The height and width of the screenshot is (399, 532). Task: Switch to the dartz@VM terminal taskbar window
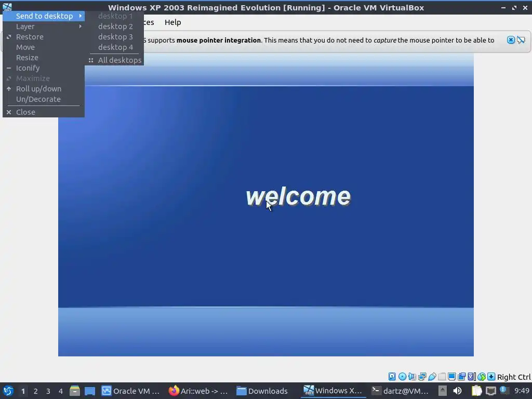point(400,391)
